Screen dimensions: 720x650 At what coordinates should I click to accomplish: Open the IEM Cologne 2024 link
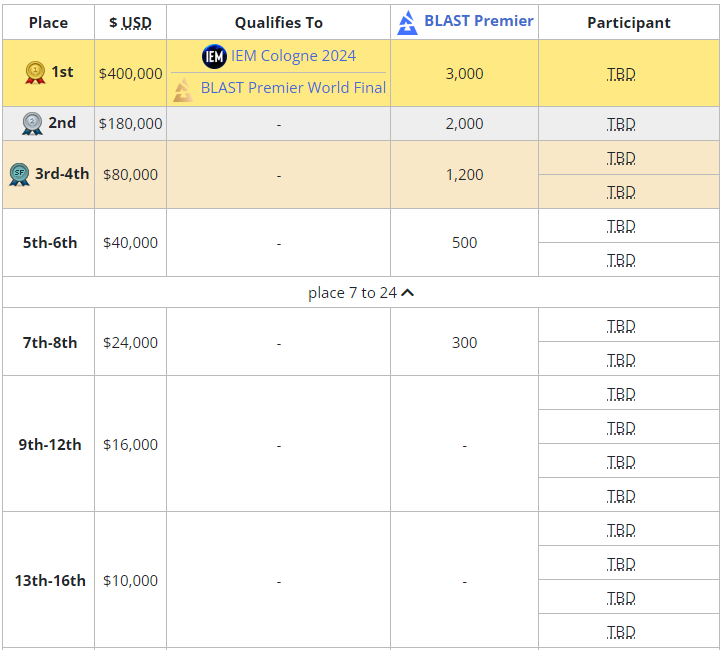tap(293, 56)
